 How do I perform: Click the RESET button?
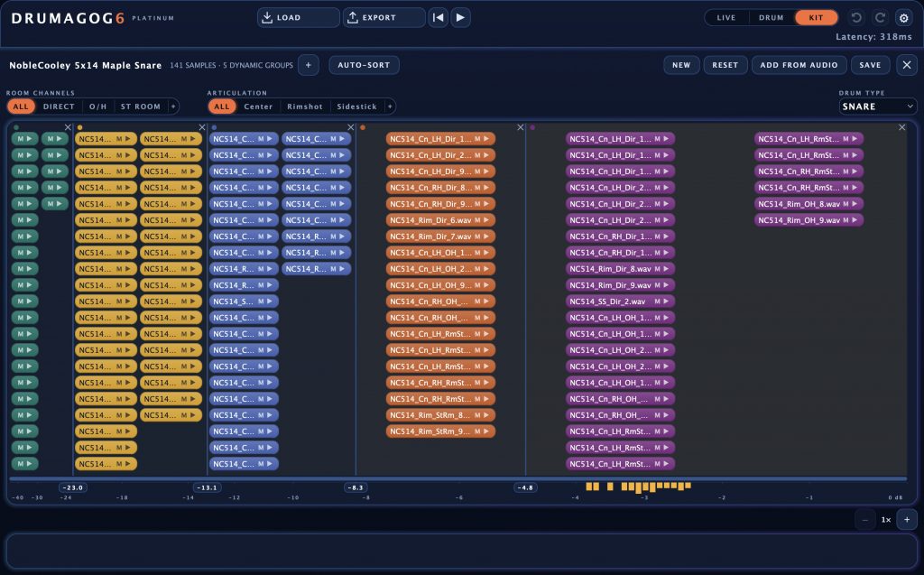pyautogui.click(x=725, y=65)
